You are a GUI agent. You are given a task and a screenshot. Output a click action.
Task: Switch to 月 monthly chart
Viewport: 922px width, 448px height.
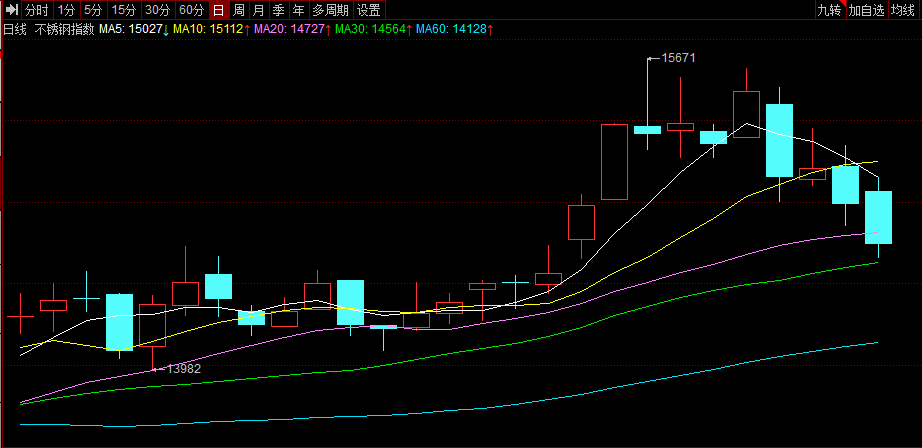tap(259, 9)
